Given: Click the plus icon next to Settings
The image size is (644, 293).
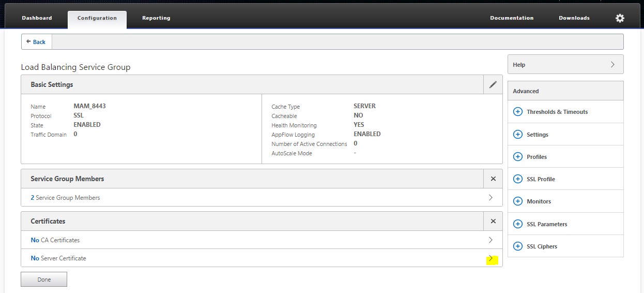Looking at the screenshot, I should click(517, 135).
